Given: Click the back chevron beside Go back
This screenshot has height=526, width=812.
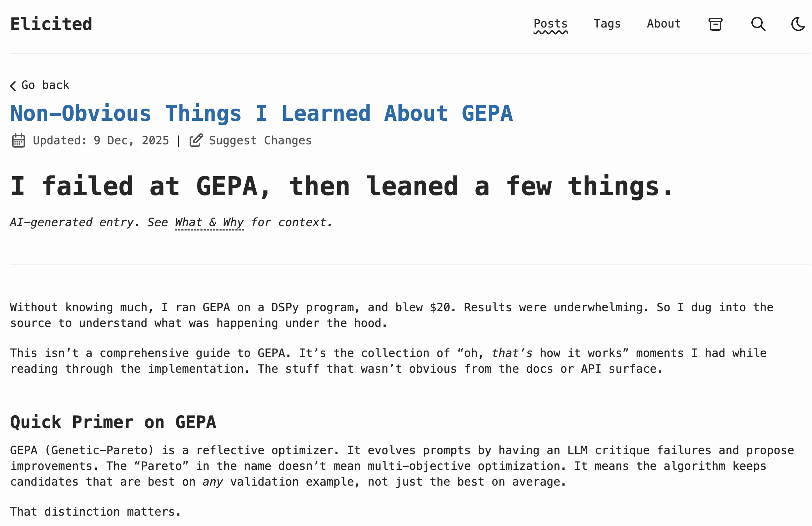Looking at the screenshot, I should [12, 85].
